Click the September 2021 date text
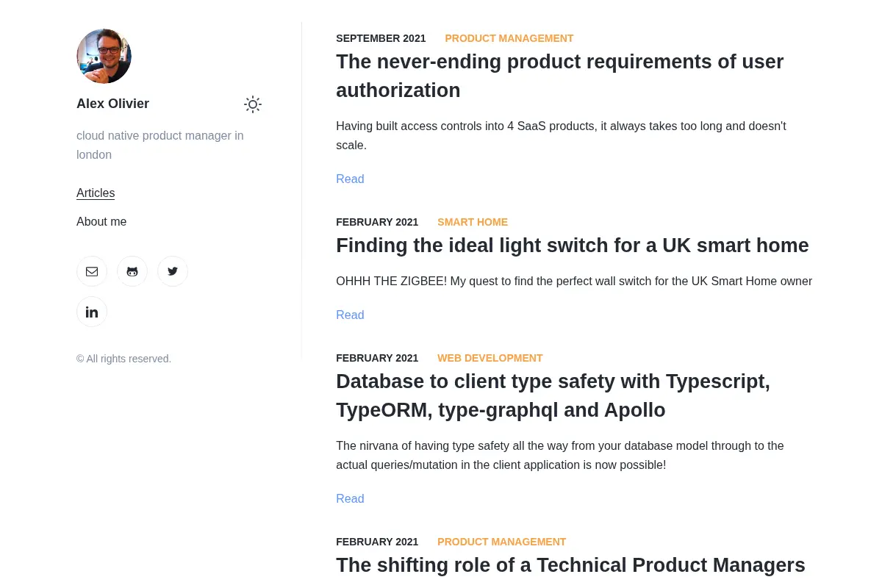The image size is (882, 588). tap(381, 38)
